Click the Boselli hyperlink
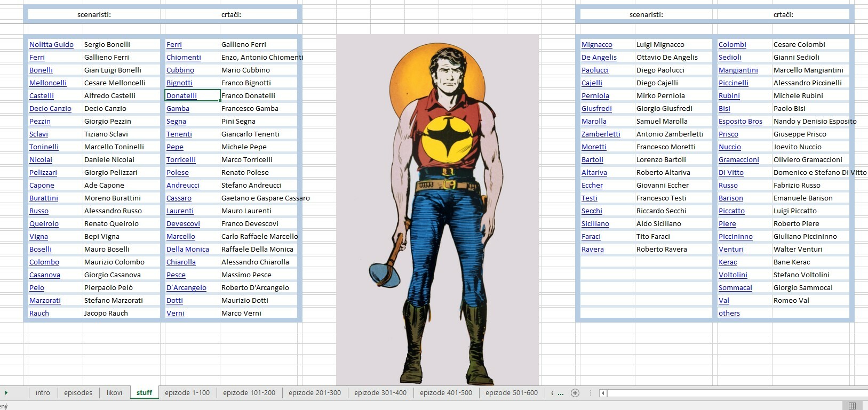 41,250
